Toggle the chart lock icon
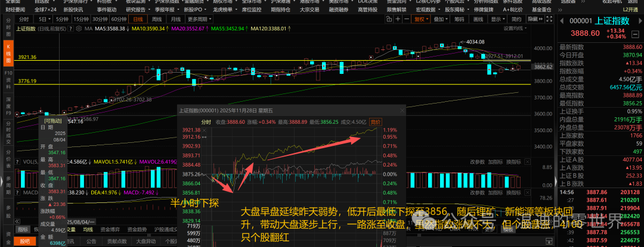The image size is (644, 247). point(389,19)
